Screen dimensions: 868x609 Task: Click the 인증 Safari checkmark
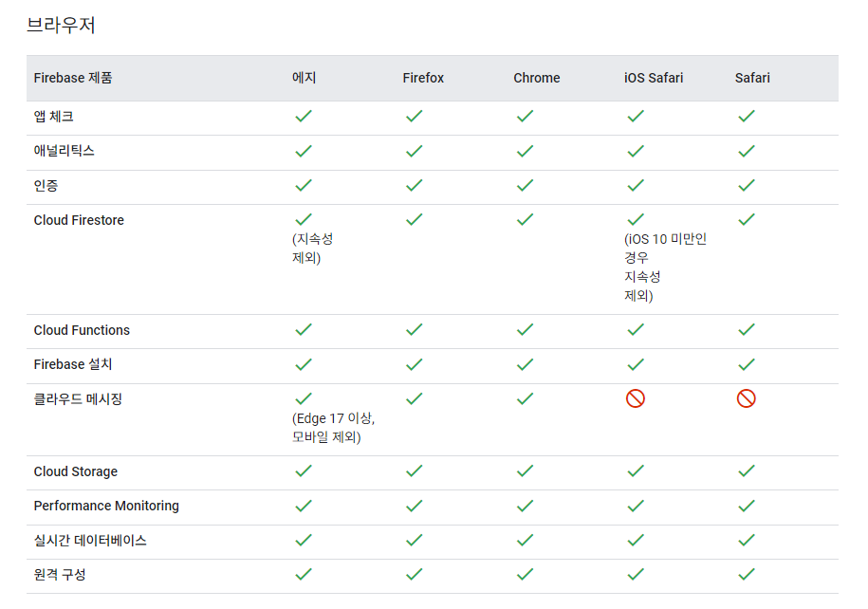[x=747, y=186]
